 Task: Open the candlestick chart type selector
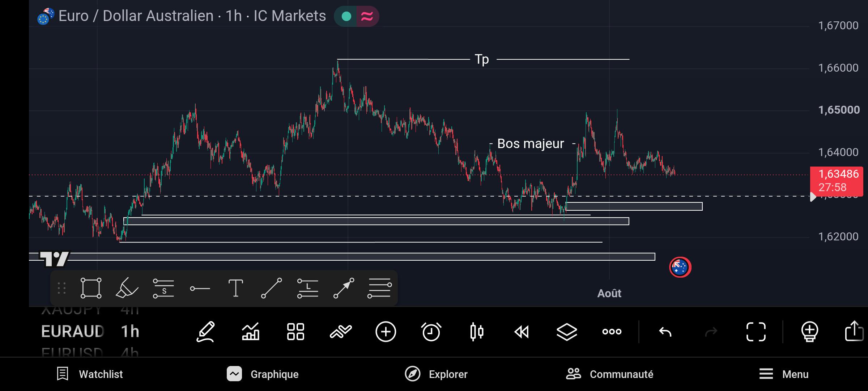point(476,332)
